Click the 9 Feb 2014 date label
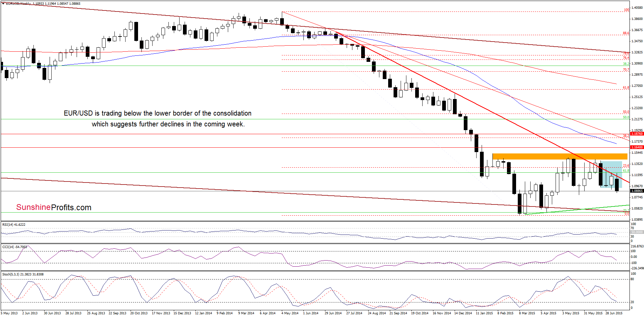The image size is (644, 316). 225,313
